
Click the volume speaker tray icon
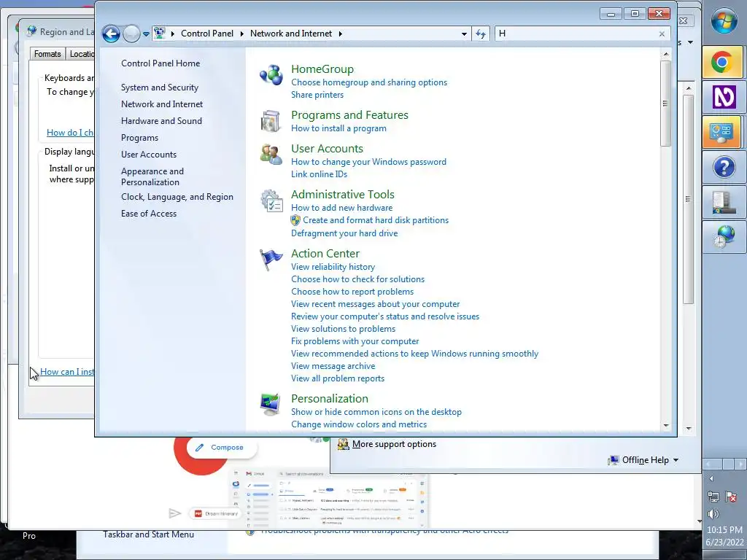tap(713, 514)
